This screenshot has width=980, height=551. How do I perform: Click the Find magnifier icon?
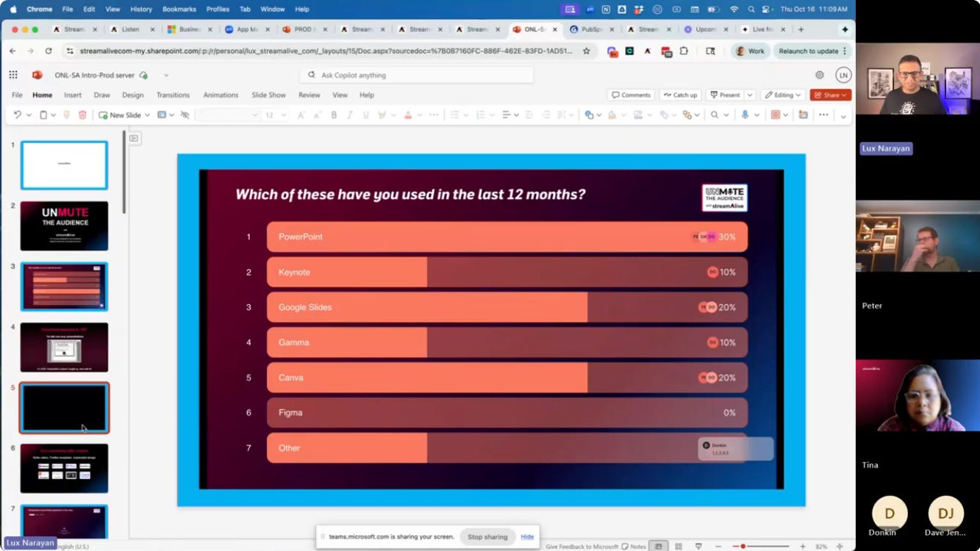[714, 115]
